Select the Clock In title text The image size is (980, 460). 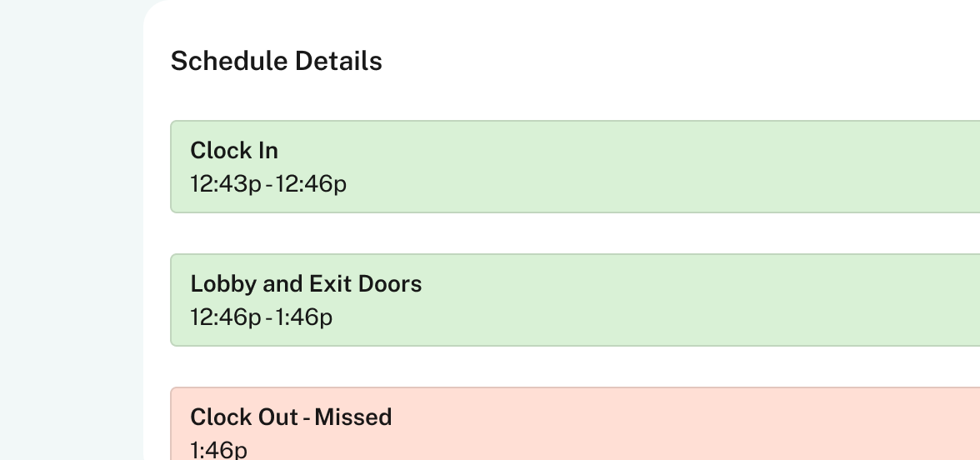click(234, 150)
